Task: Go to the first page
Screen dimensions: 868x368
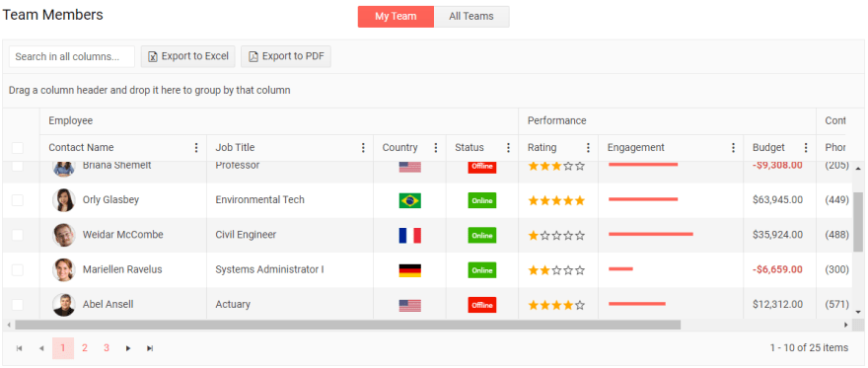Action: point(20,348)
